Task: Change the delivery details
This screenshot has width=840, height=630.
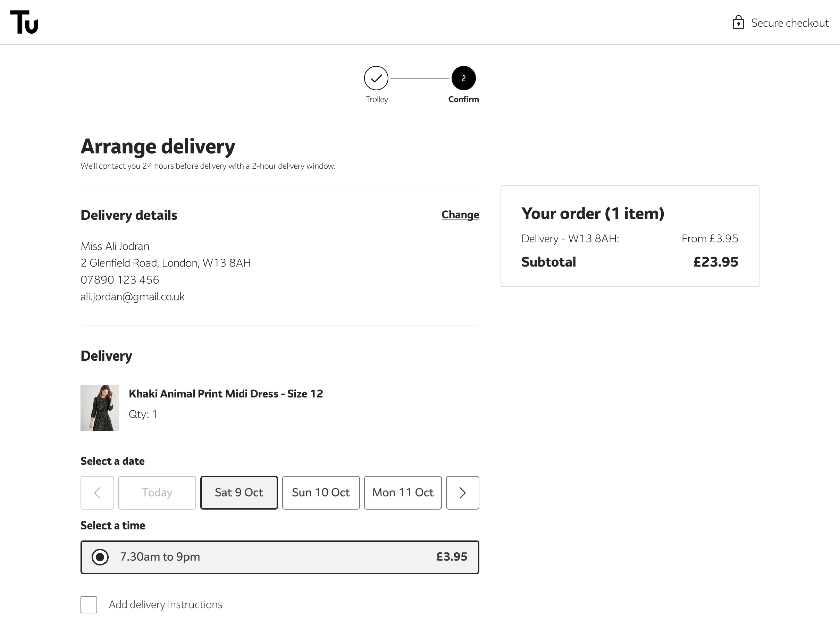Action: (x=460, y=215)
